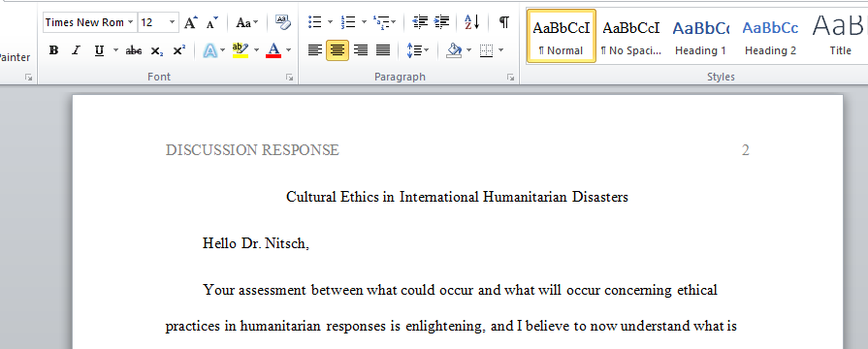Toggle Bold formatting

pyautogui.click(x=53, y=50)
